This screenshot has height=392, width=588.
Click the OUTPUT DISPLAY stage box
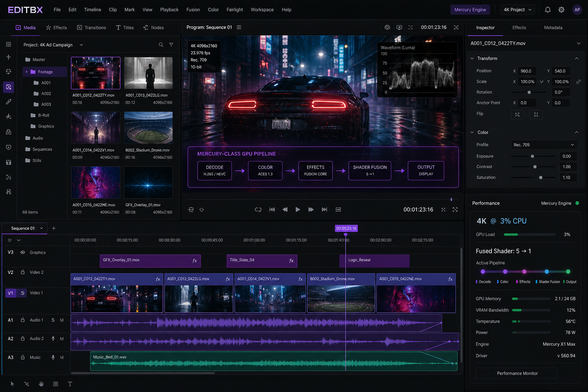426,171
